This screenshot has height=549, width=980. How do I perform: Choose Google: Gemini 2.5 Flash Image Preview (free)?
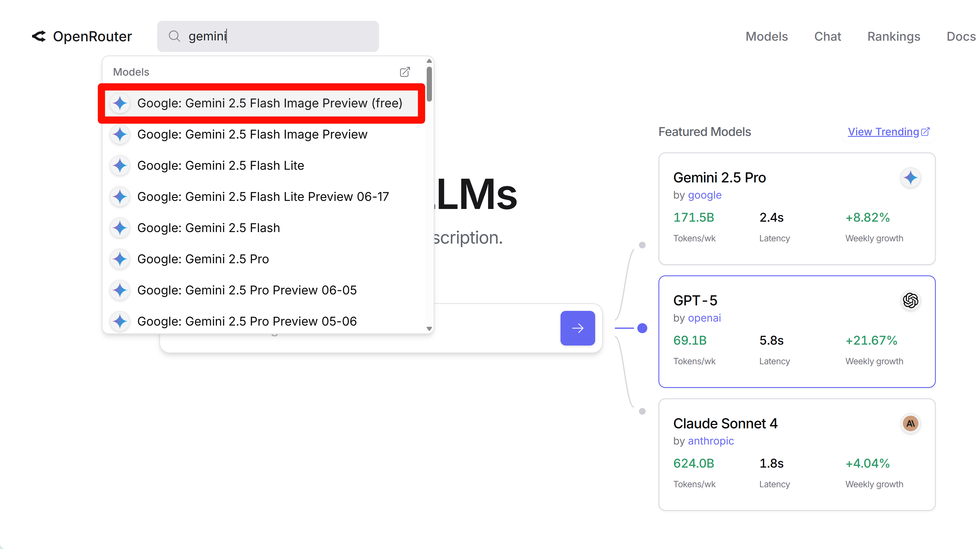tap(269, 103)
